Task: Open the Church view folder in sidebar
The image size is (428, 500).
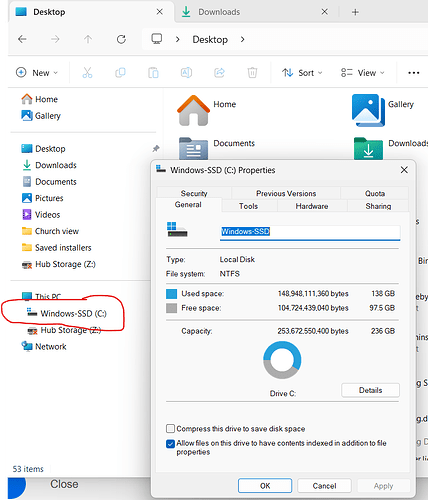Action: pyautogui.click(x=50, y=231)
